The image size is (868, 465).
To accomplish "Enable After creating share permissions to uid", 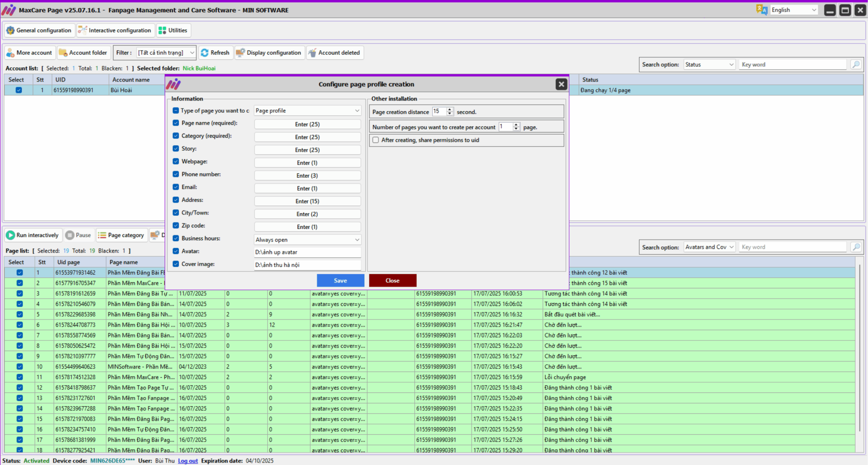I will coord(375,140).
